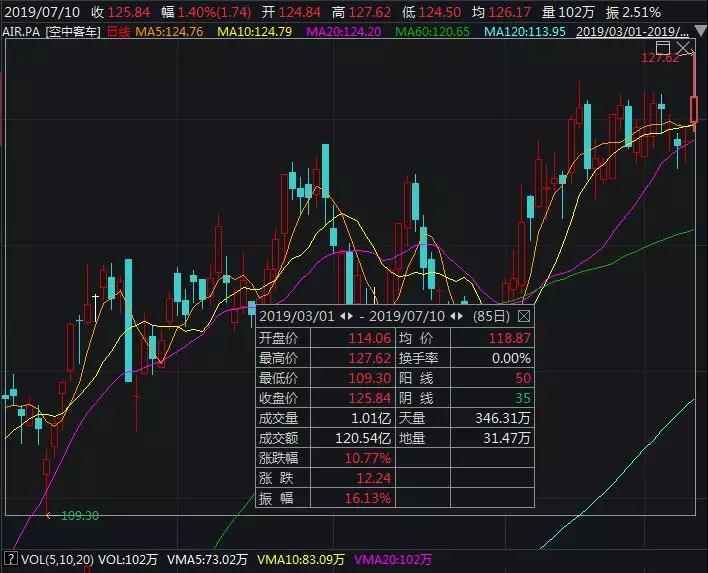
Task: Click the MA5:124.76 indicator label
Action: click(x=169, y=32)
